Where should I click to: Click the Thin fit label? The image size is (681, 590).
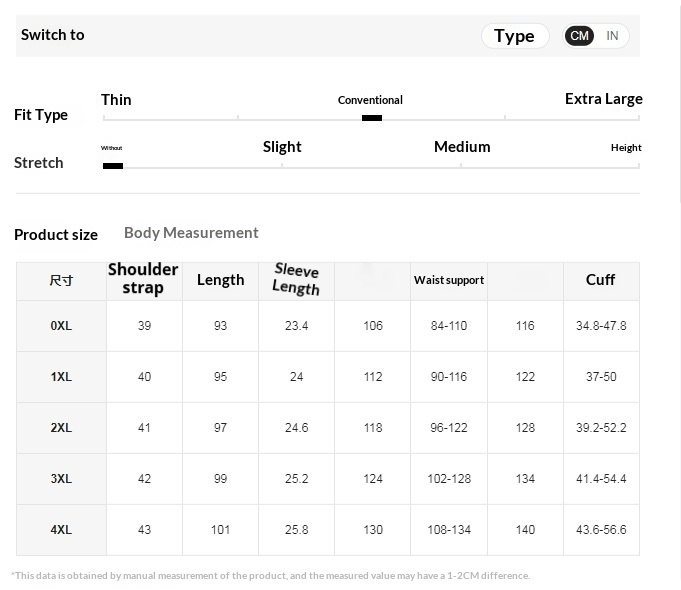(116, 100)
